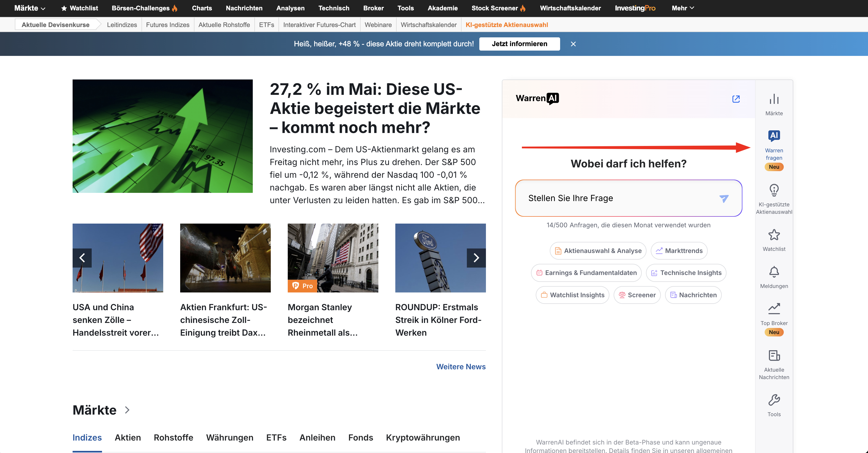868x453 pixels.
Task: Open ROUNDUP Ford-Werken article title
Action: click(438, 320)
